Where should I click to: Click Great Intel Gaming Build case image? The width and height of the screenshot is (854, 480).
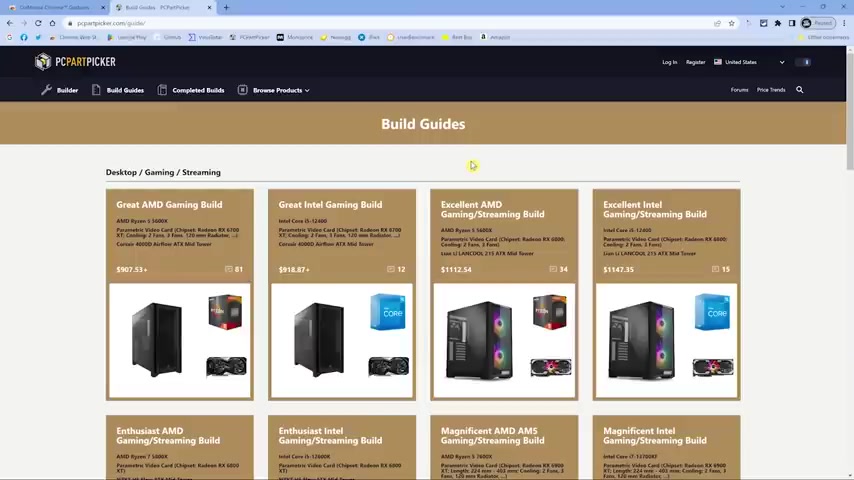pyautogui.click(x=319, y=340)
